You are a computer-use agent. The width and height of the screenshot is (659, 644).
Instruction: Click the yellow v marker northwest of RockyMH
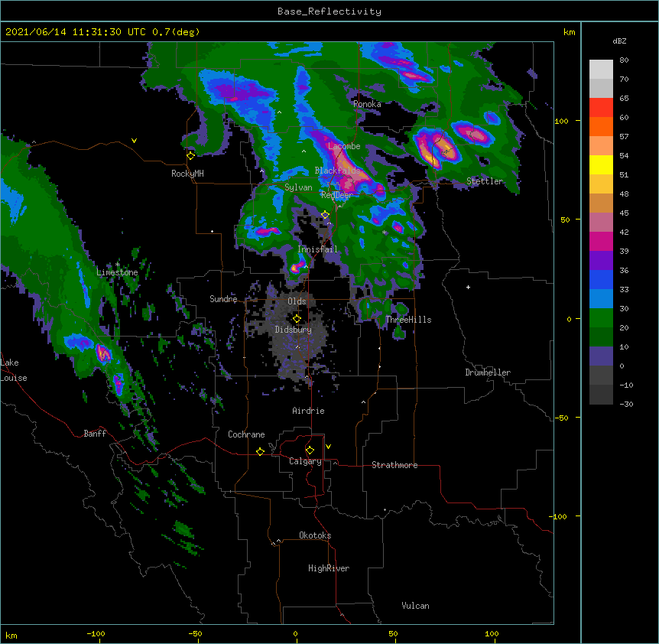tap(134, 141)
